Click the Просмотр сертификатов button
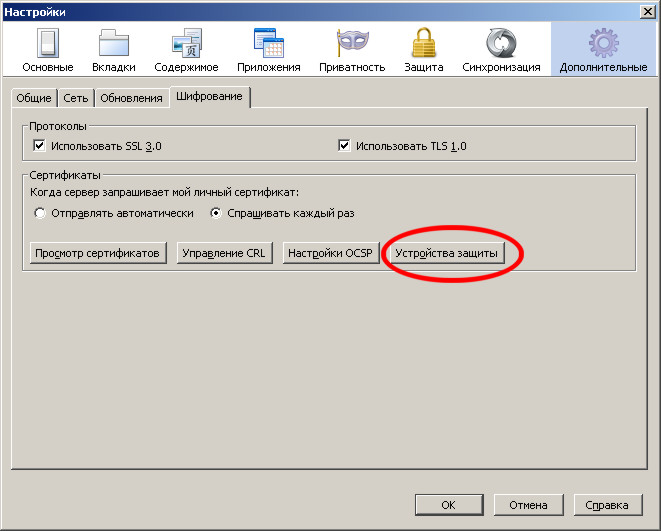The image size is (661, 531). click(x=97, y=253)
